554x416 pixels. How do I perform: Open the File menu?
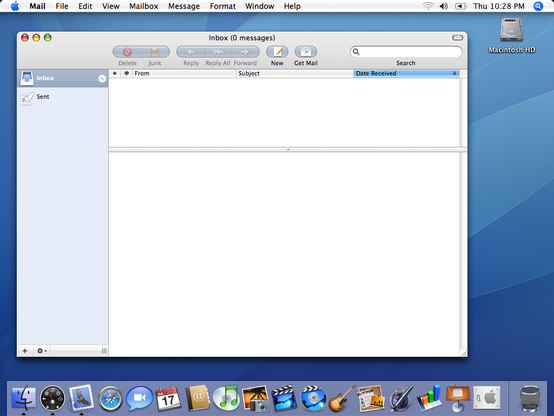tap(62, 6)
